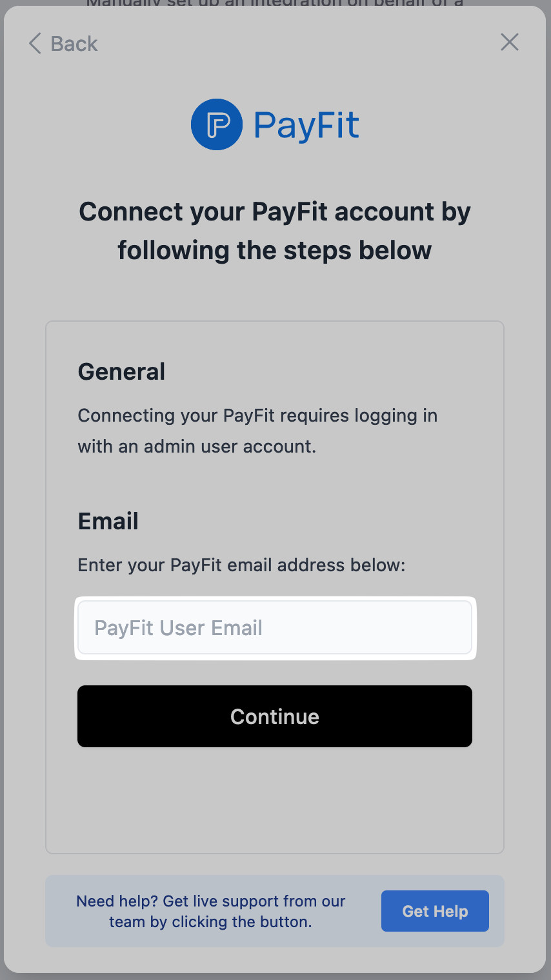The image size is (551, 980).
Task: Click the PayFit wordmark text
Action: (306, 125)
